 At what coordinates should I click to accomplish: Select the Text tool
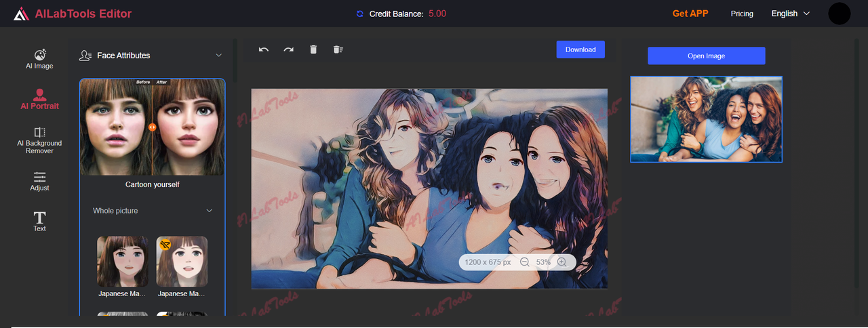pyautogui.click(x=39, y=222)
